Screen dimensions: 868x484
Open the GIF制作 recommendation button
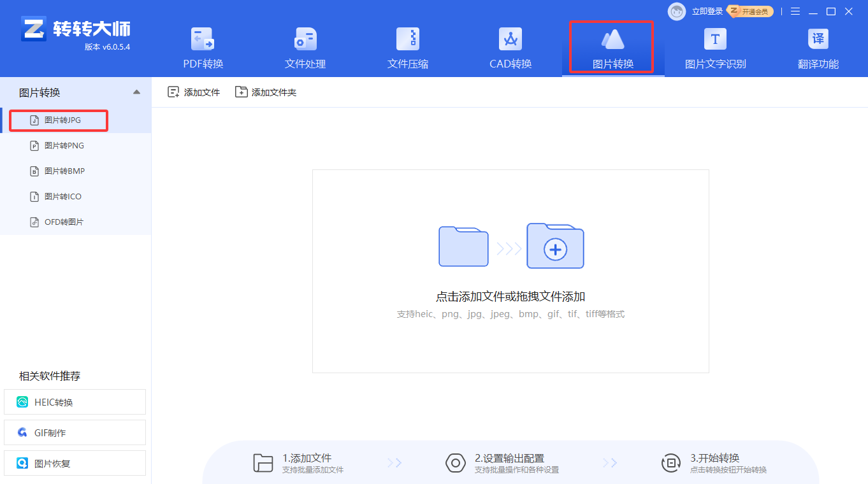click(75, 432)
